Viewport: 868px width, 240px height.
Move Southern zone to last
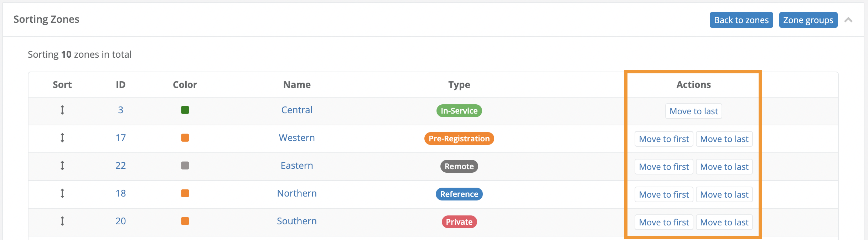[724, 222]
